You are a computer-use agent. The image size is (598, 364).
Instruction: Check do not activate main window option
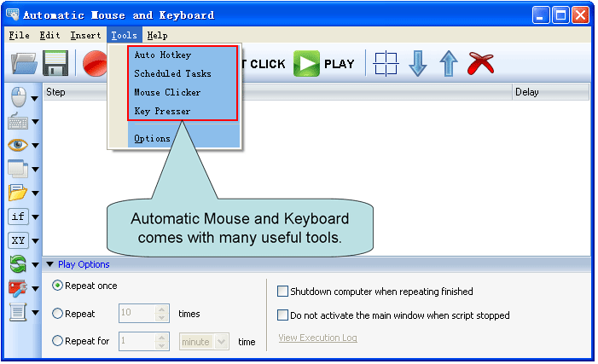coord(282,315)
